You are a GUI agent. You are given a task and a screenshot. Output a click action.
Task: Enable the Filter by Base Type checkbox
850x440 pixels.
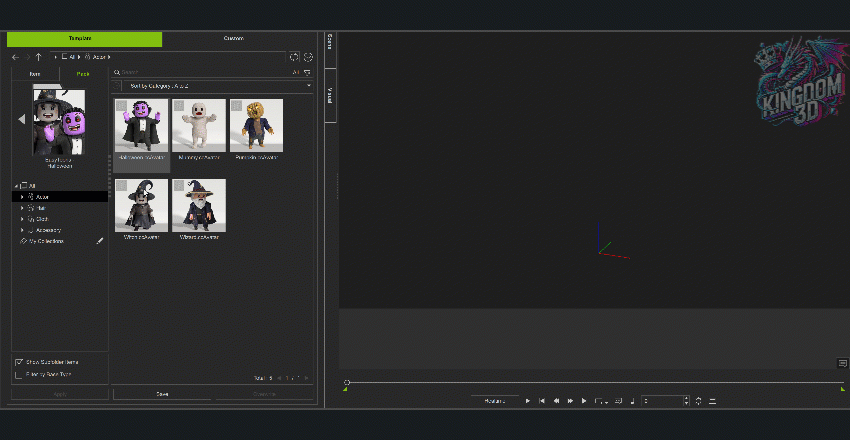[x=19, y=375]
